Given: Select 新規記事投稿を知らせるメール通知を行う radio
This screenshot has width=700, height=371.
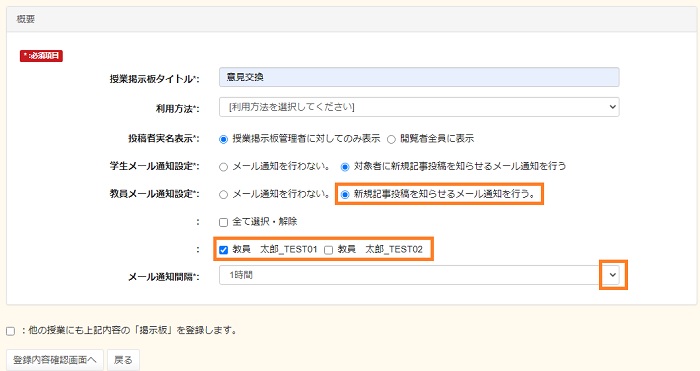Looking at the screenshot, I should 345,195.
